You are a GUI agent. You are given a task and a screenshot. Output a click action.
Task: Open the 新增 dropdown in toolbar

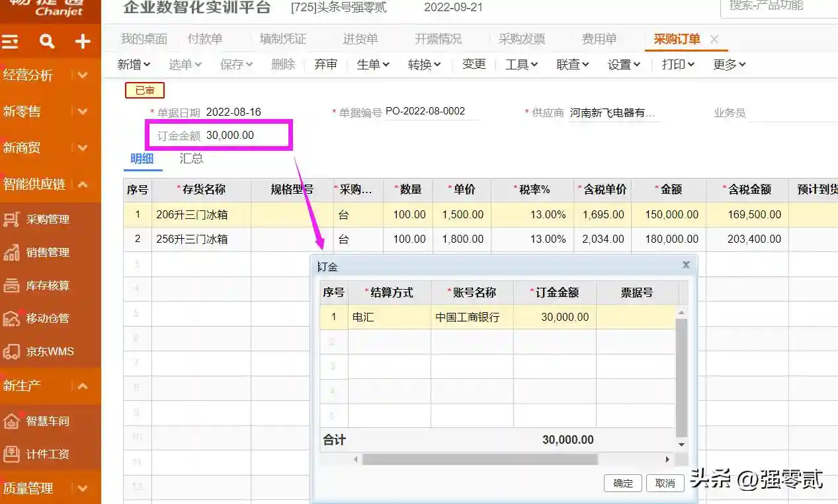134,64
